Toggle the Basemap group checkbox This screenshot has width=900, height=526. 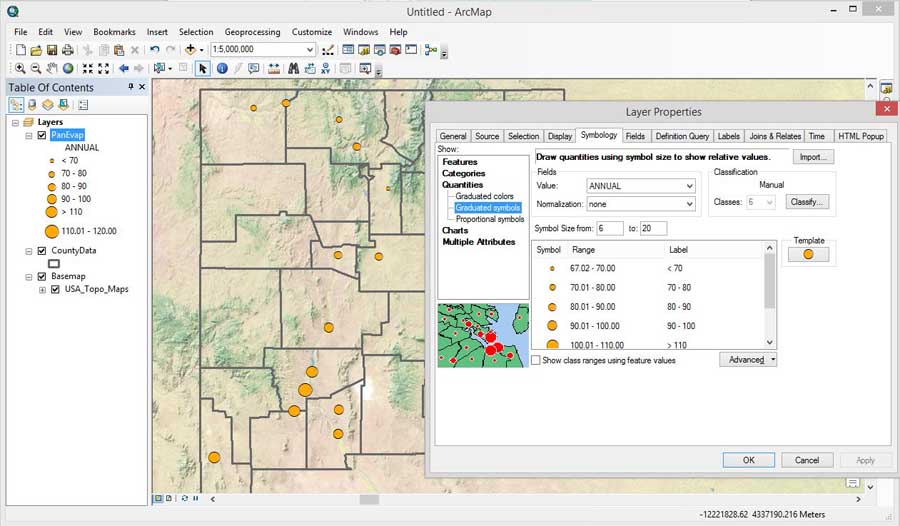(x=41, y=276)
